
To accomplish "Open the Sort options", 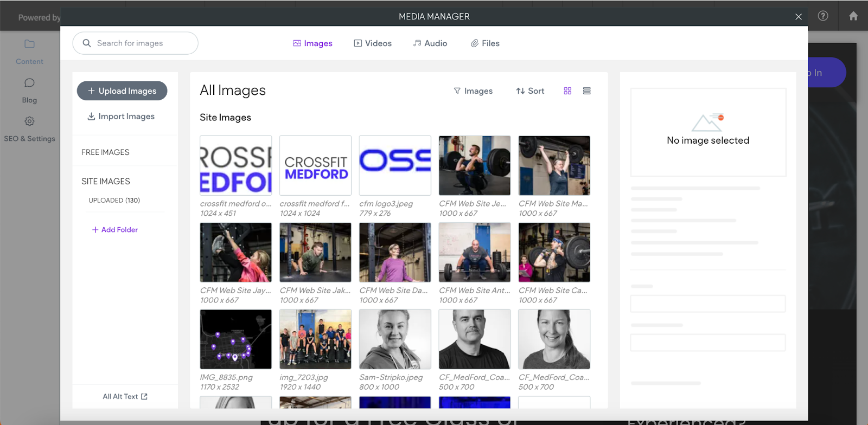I will click(530, 91).
